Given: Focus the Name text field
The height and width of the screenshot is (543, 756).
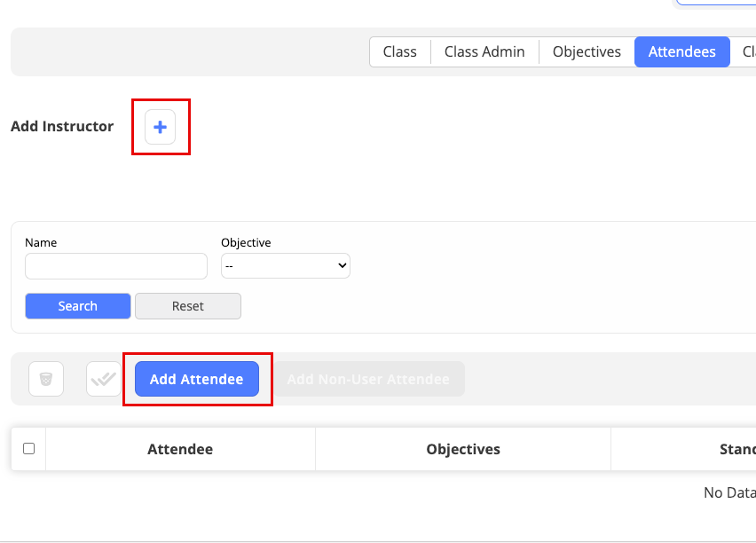Looking at the screenshot, I should pyautogui.click(x=116, y=266).
